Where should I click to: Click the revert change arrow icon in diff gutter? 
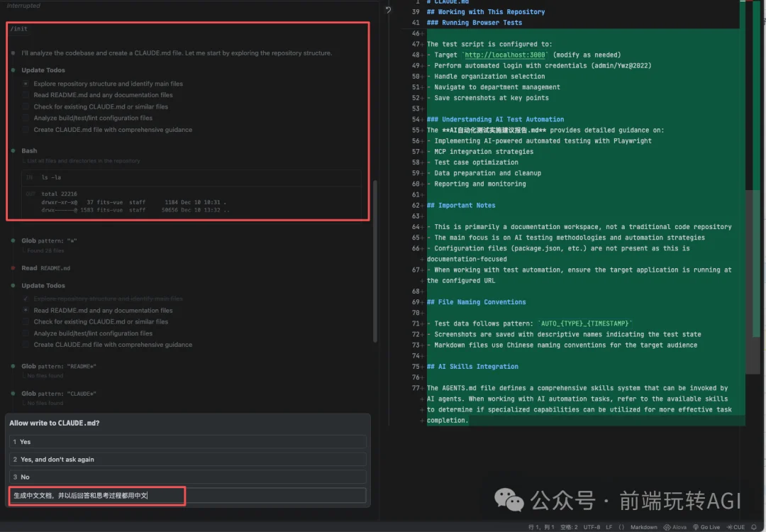pyautogui.click(x=388, y=11)
